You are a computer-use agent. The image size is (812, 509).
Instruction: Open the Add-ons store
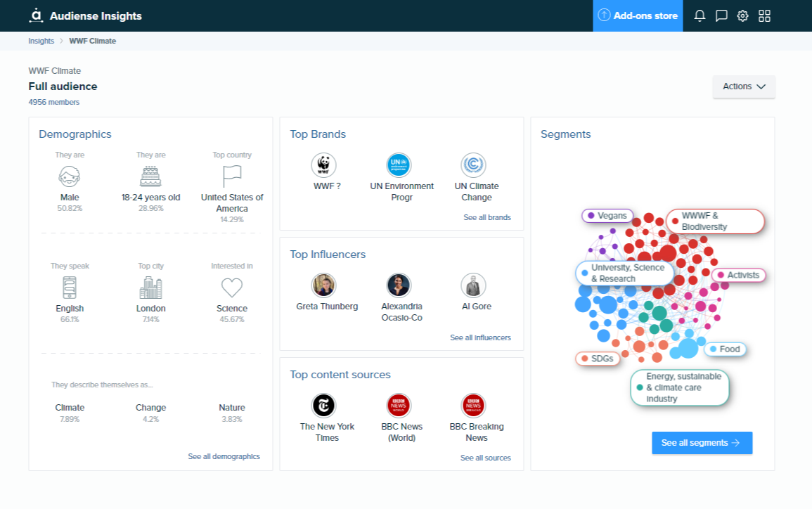(x=638, y=15)
